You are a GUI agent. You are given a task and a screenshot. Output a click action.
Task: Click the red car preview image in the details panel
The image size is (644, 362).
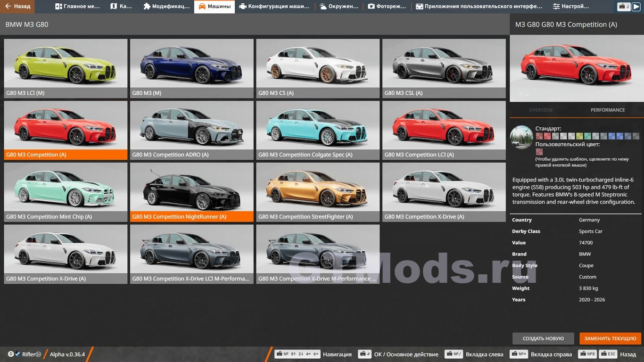(x=577, y=68)
